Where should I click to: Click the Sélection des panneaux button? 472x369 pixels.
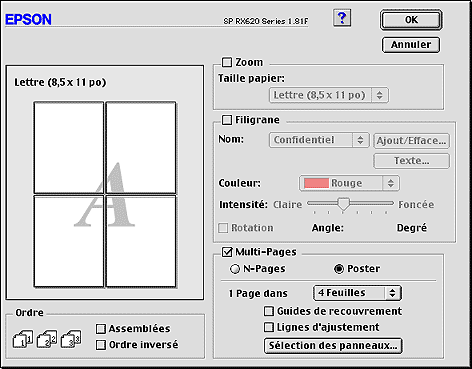click(x=333, y=346)
